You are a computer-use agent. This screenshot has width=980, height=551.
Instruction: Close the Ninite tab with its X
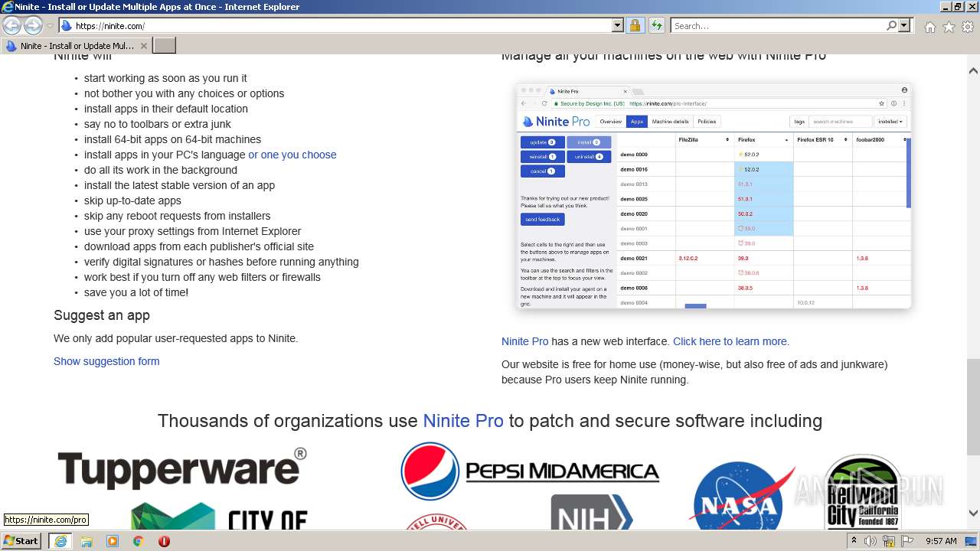pos(144,46)
